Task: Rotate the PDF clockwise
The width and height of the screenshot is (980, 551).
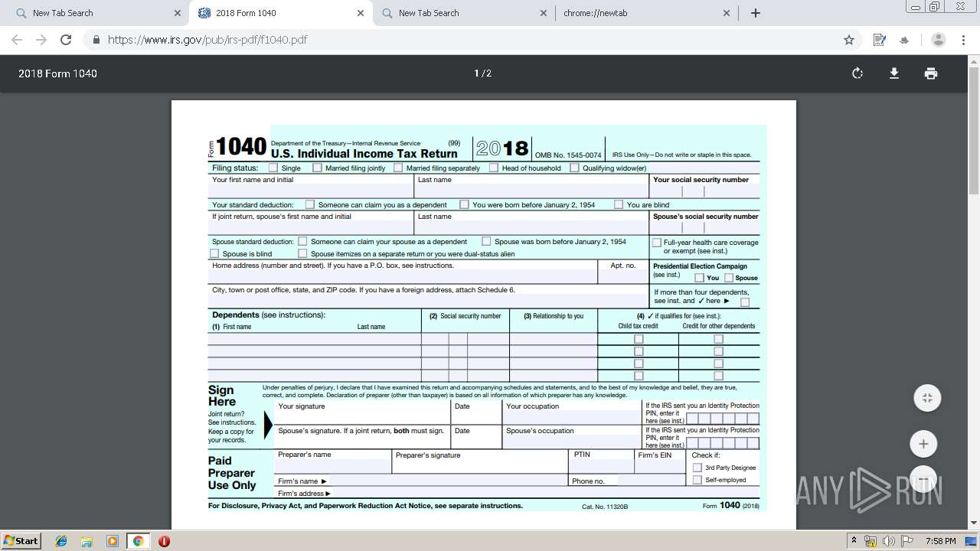Action: (857, 73)
